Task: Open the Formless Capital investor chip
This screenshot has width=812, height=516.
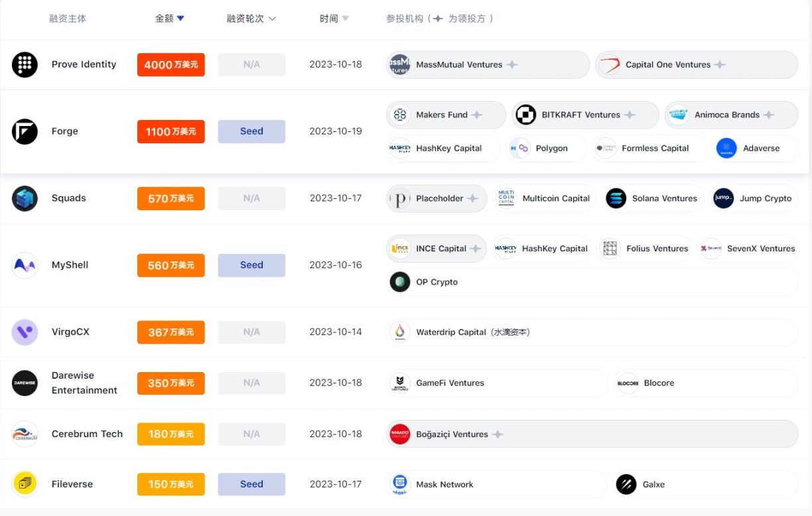Action: pyautogui.click(x=649, y=149)
